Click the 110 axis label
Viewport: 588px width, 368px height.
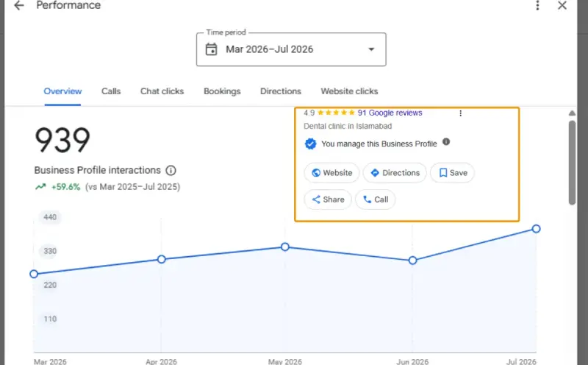pyautogui.click(x=50, y=319)
